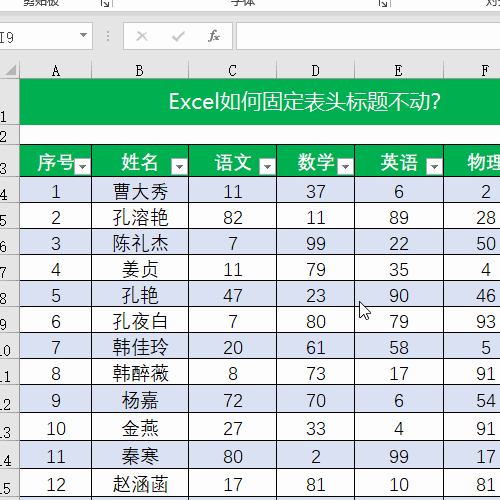Image resolution: width=500 pixels, height=500 pixels.
Task: Select the cell with name 陈礼杰
Action: tap(140, 242)
